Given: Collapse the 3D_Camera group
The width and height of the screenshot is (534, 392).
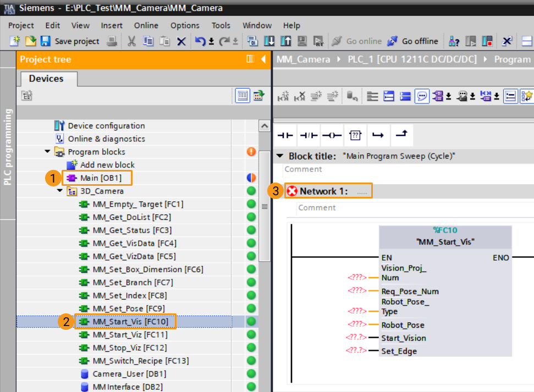Looking at the screenshot, I should point(60,191).
